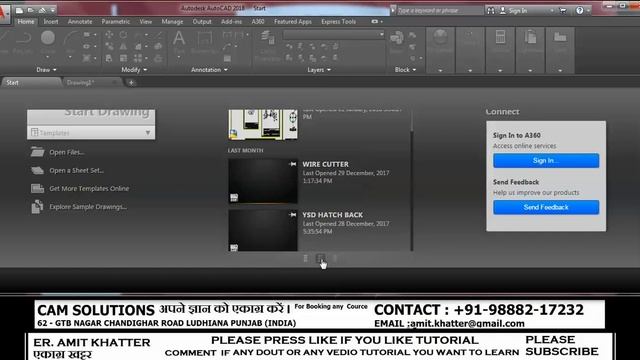The height and width of the screenshot is (360, 640).
Task: Click the sheet set icon beside Open a Sheet Set
Action: tap(37, 170)
